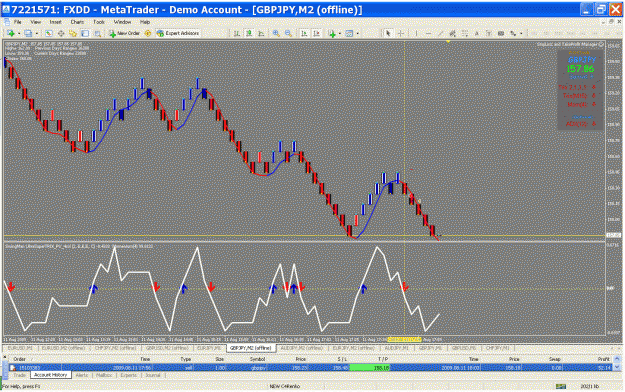Select the Crosshair tool
625x392 pixels.
pos(401,33)
